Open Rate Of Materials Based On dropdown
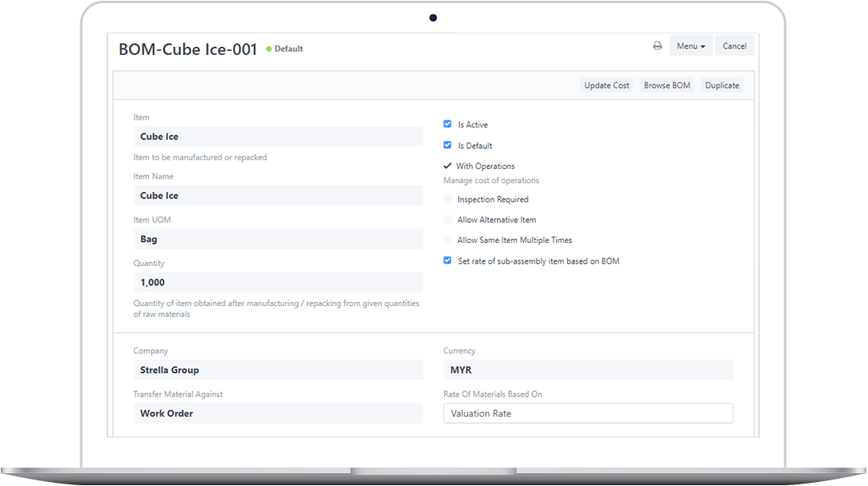The image size is (868, 486). point(588,413)
